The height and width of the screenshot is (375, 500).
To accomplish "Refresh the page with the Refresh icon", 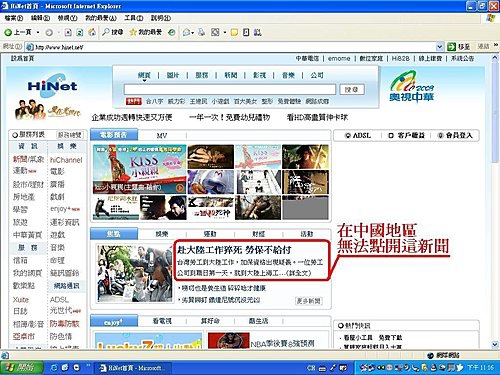I will click(x=80, y=32).
